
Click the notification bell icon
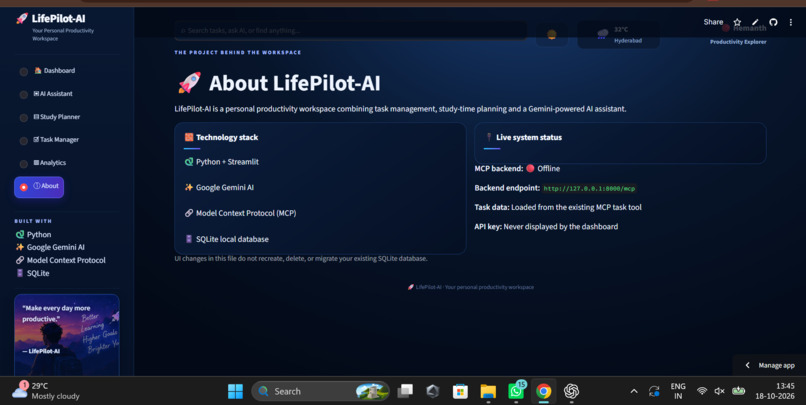pos(552,34)
